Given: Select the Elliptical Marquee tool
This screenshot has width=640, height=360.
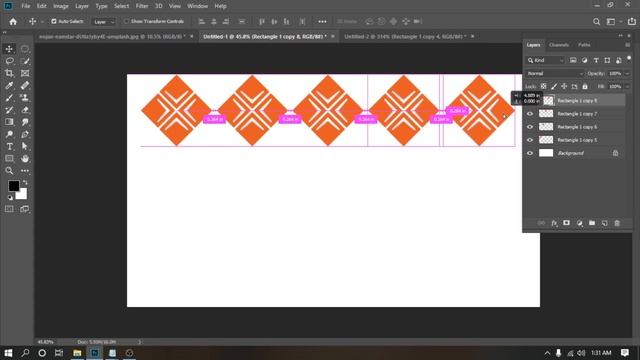Looking at the screenshot, I should click(x=25, y=49).
